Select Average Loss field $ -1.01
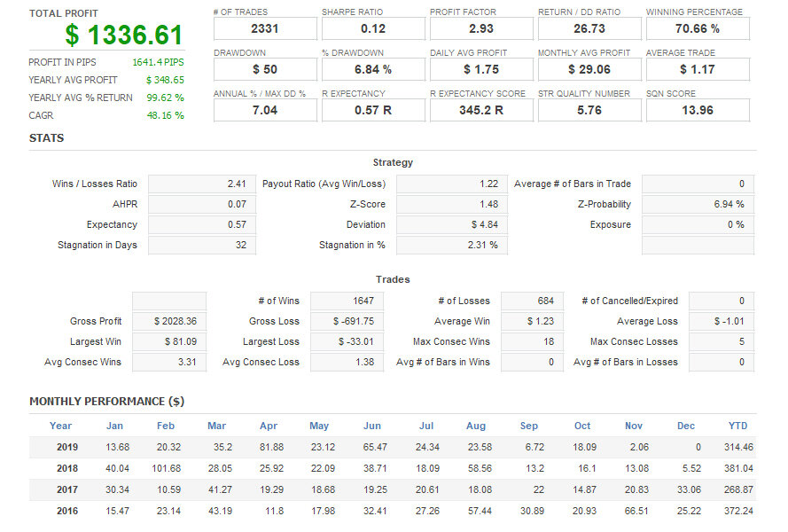 pyautogui.click(x=722, y=321)
